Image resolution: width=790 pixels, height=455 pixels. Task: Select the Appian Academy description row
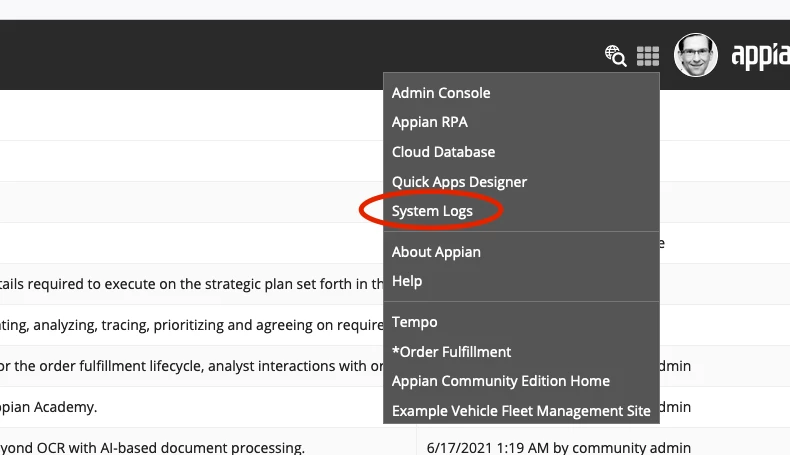[191, 407]
